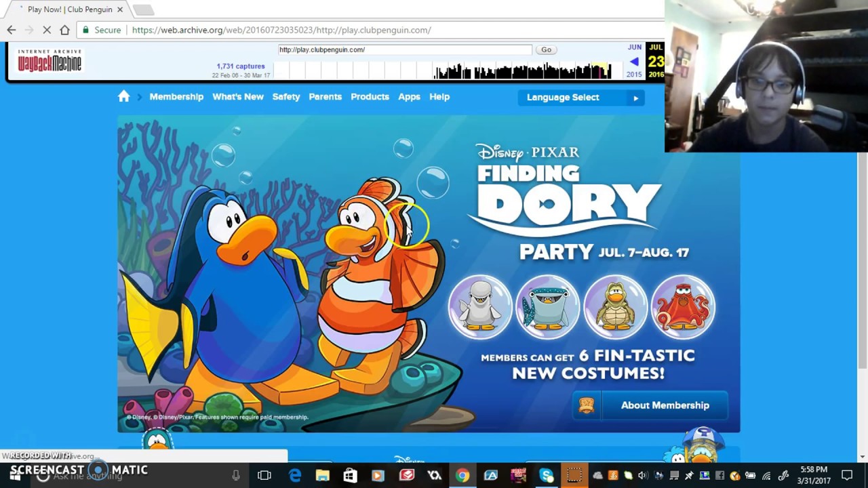The image size is (868, 488).
Task: Click the Finding Dory logo
Action: 563,190
